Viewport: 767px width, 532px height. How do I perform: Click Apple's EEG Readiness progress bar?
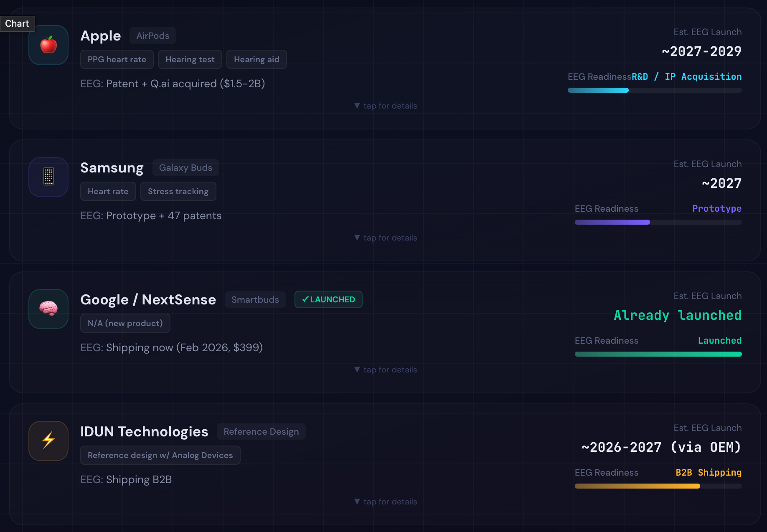point(655,90)
